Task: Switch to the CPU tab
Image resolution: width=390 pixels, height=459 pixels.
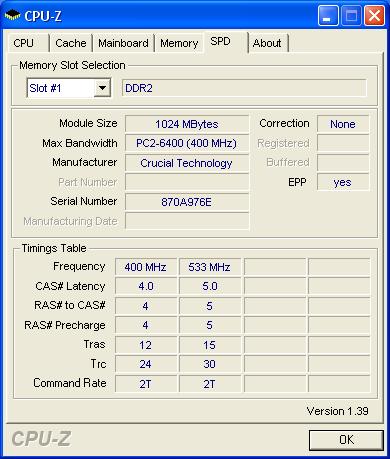Action: (28, 43)
